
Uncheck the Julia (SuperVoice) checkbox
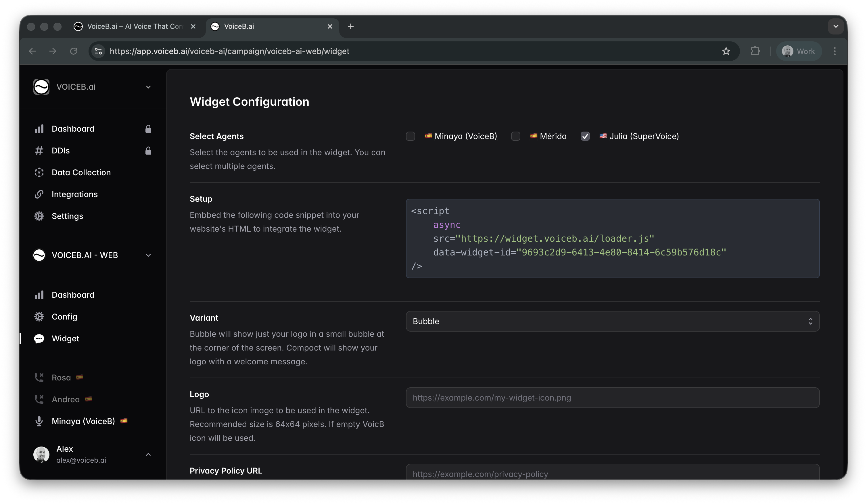(585, 136)
